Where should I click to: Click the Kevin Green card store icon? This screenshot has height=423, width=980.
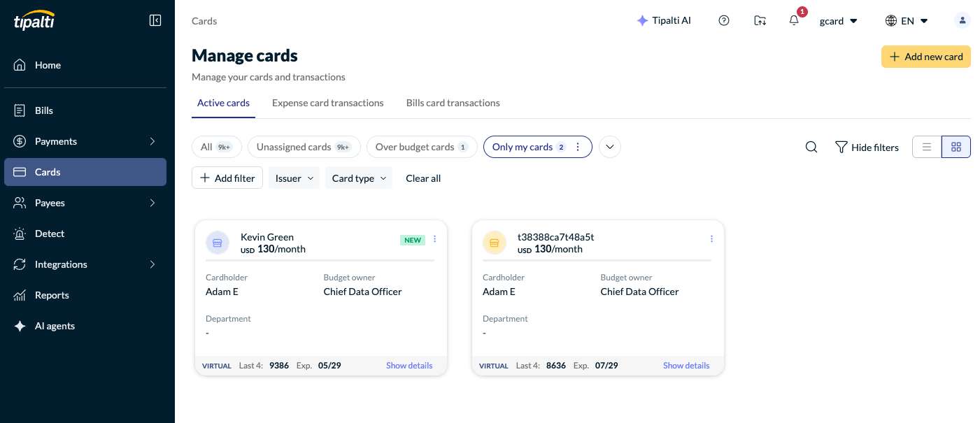218,243
